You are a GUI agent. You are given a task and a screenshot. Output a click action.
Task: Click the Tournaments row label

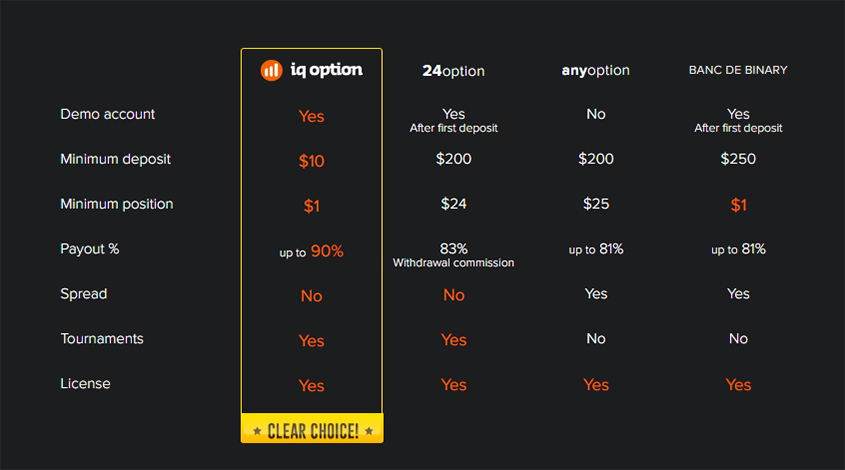point(102,338)
